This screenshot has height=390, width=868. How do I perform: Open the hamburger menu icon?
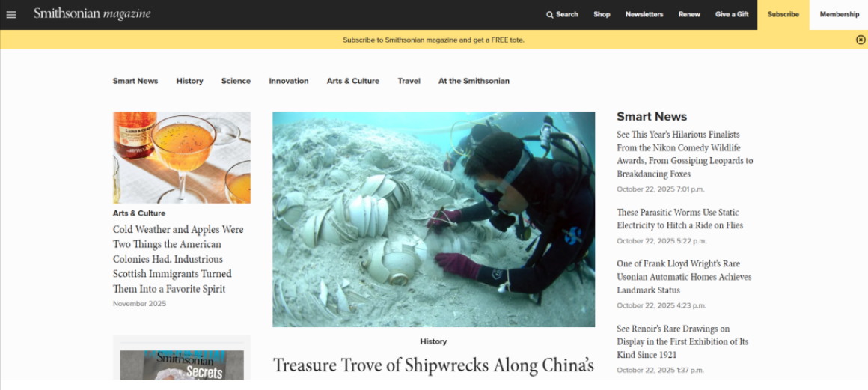click(11, 15)
